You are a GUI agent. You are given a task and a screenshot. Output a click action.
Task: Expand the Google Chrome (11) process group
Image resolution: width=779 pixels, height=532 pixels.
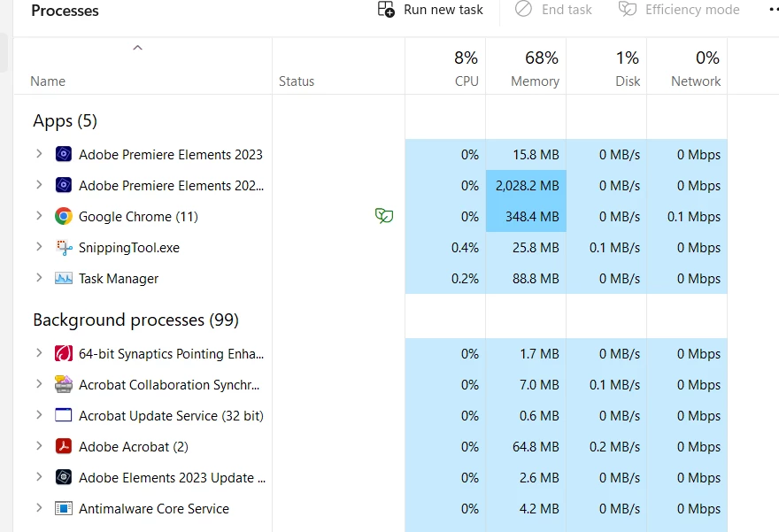point(39,216)
